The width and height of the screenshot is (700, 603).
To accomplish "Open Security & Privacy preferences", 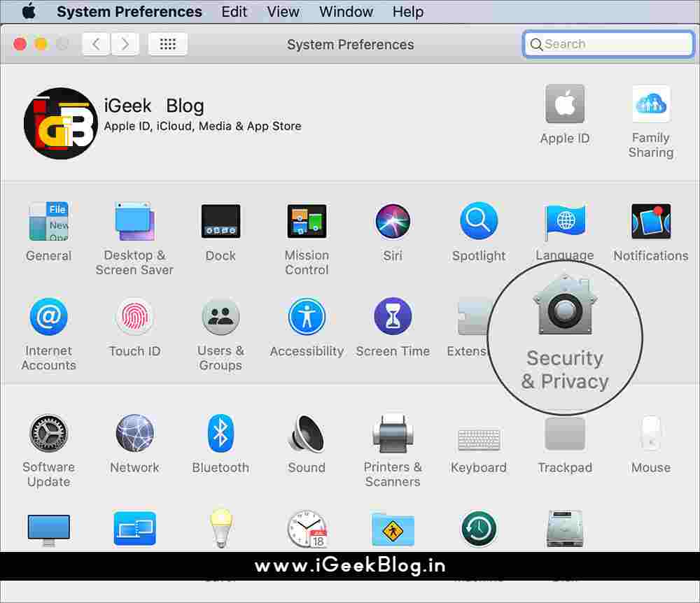I will tap(565, 334).
